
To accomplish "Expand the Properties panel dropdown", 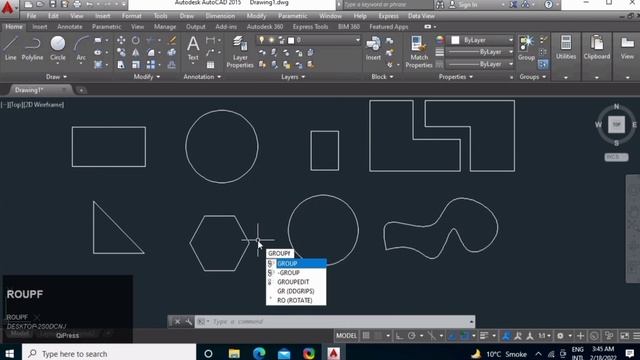I will click(456, 77).
